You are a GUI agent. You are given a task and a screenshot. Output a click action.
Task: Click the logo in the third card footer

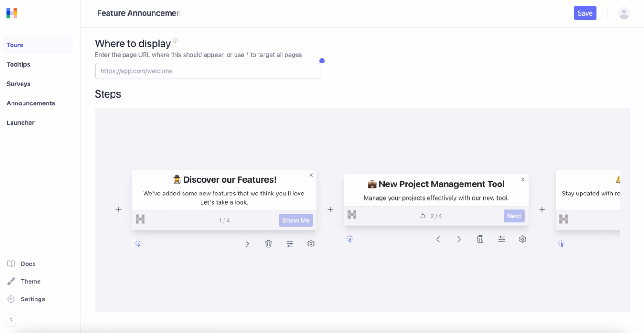point(563,219)
